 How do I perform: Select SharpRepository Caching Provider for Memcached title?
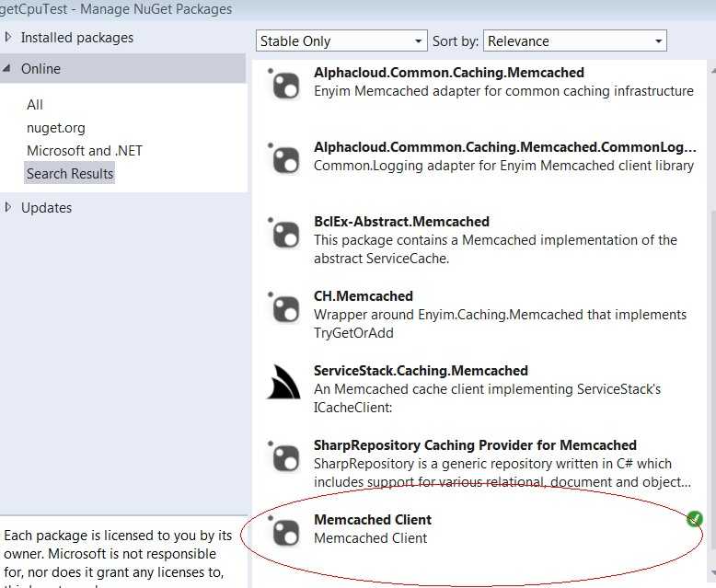tap(475, 444)
